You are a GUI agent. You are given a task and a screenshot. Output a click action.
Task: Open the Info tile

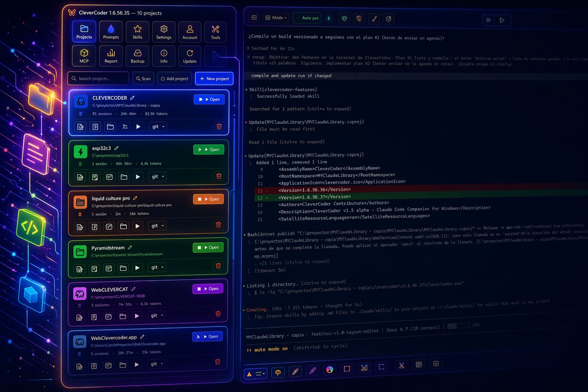[164, 56]
